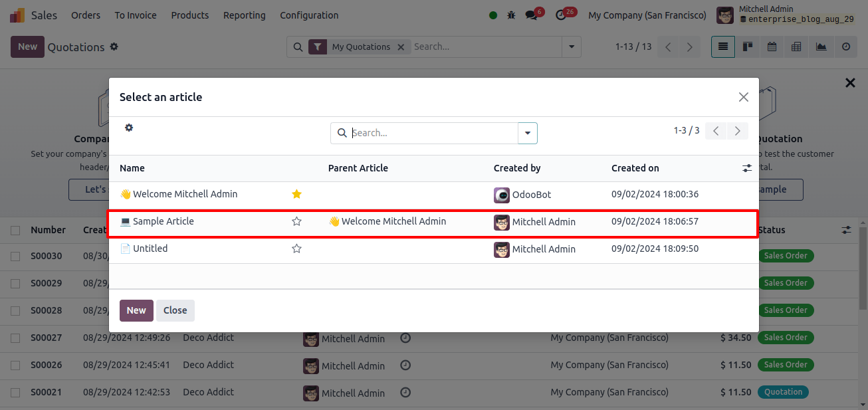Viewport: 868px width, 410px height.
Task: Click activity clock for S00027
Action: pyautogui.click(x=405, y=338)
